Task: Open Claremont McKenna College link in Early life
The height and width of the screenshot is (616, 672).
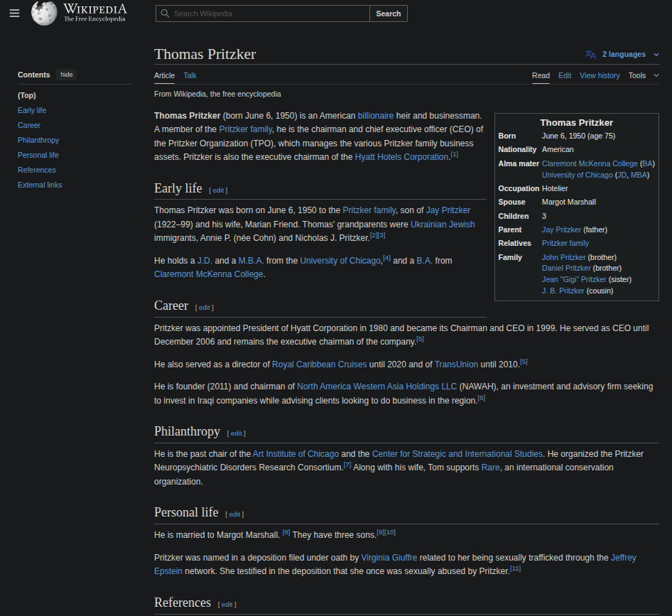Action: 209,274
